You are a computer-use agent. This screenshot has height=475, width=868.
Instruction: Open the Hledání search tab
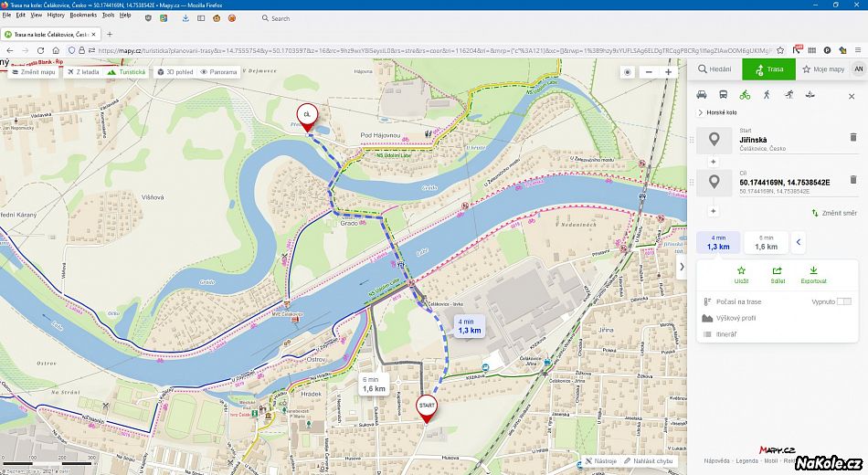click(715, 69)
